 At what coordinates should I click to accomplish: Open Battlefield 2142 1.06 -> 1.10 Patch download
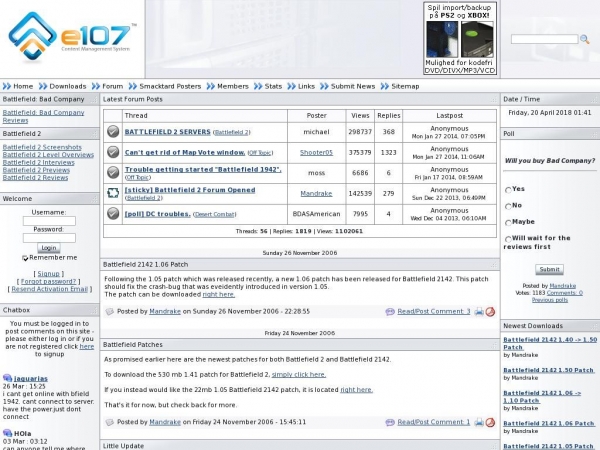pyautogui.click(x=542, y=397)
